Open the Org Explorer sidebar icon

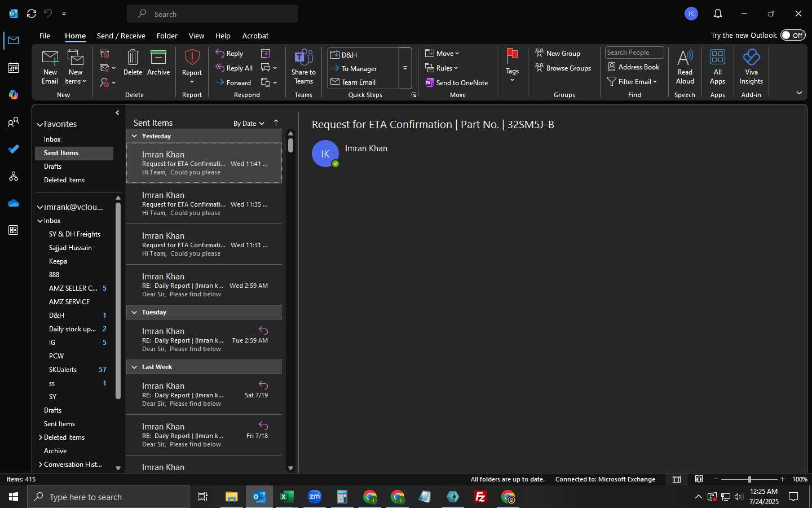click(x=14, y=176)
